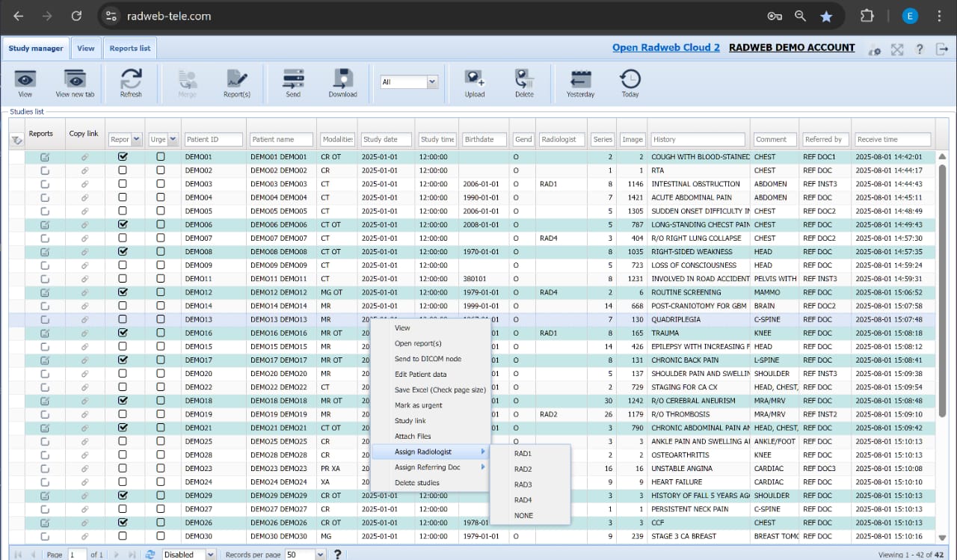The image size is (957, 560).
Task: Open the Report column filter dropdown
Action: 136,139
